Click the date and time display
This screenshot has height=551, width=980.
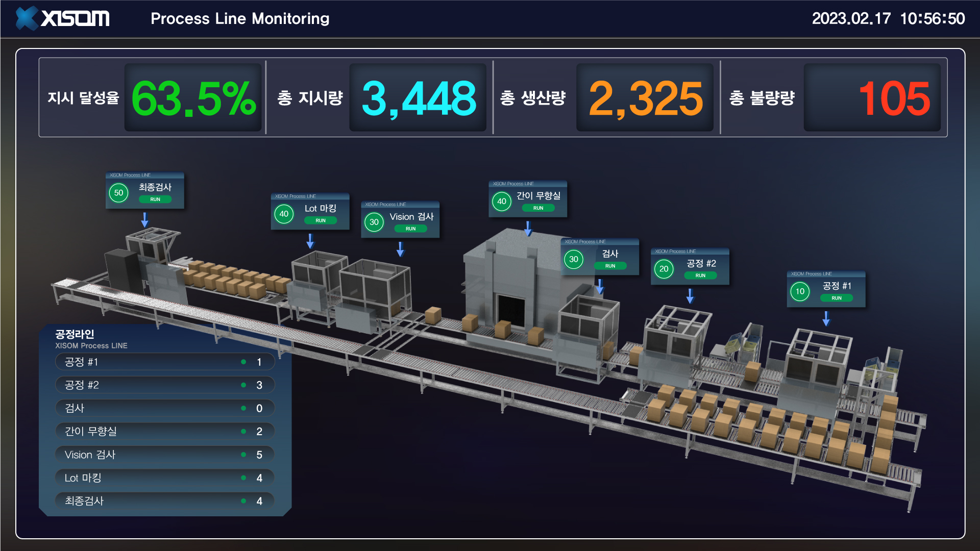tap(888, 19)
